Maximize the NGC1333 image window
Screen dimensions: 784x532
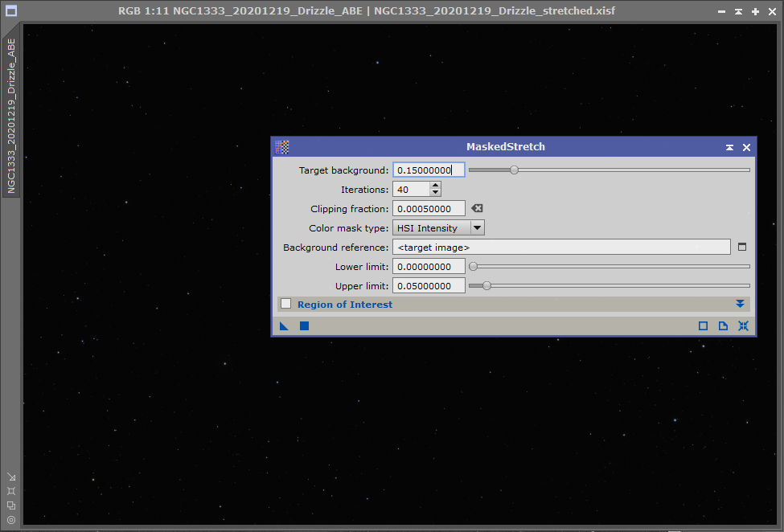tap(756, 11)
